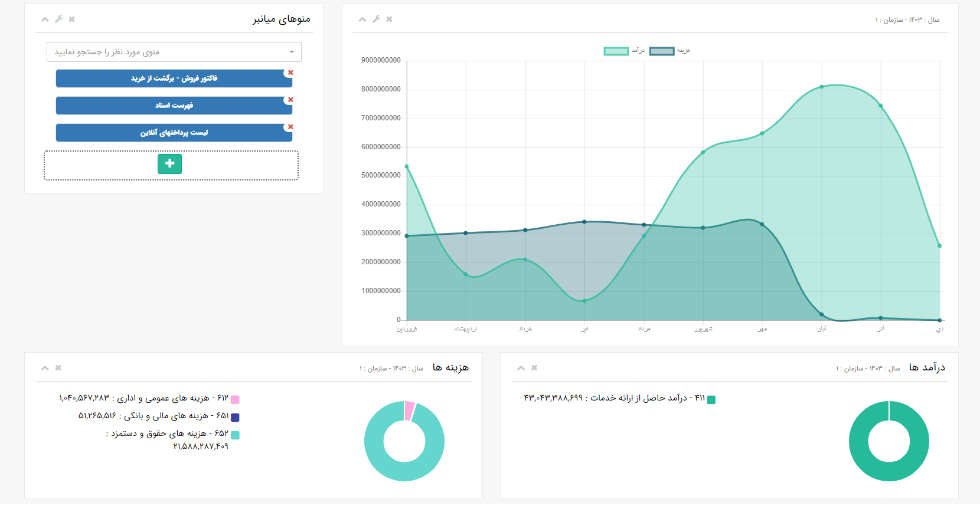Close the shortcut menus panel
Viewport: 980px width, 512px height.
pos(71,19)
